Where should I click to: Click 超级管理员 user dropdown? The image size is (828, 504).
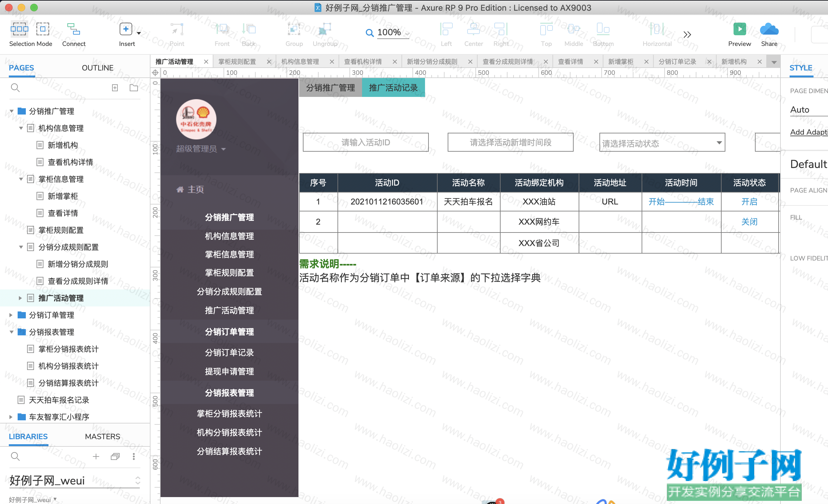pyautogui.click(x=201, y=149)
